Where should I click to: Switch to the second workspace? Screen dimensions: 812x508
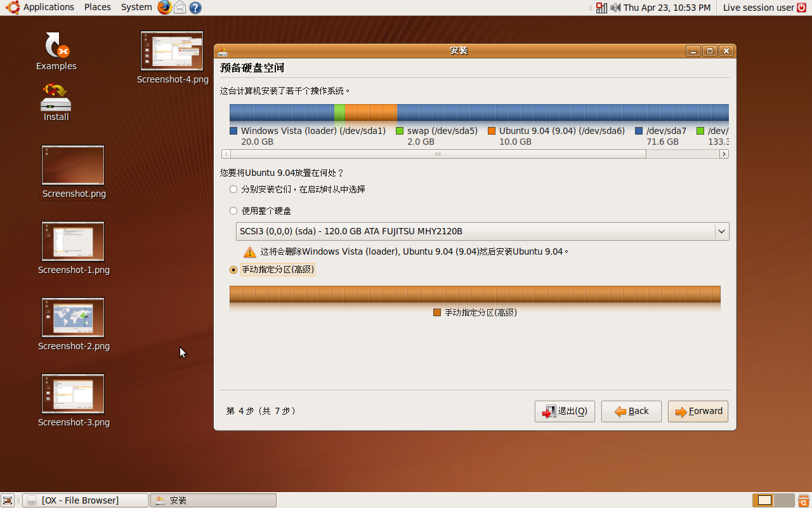pyautogui.click(x=784, y=500)
